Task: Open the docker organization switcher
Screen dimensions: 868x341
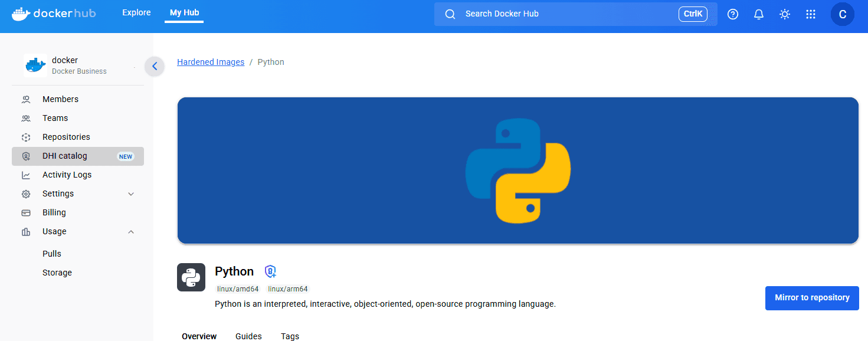Action: [78, 65]
